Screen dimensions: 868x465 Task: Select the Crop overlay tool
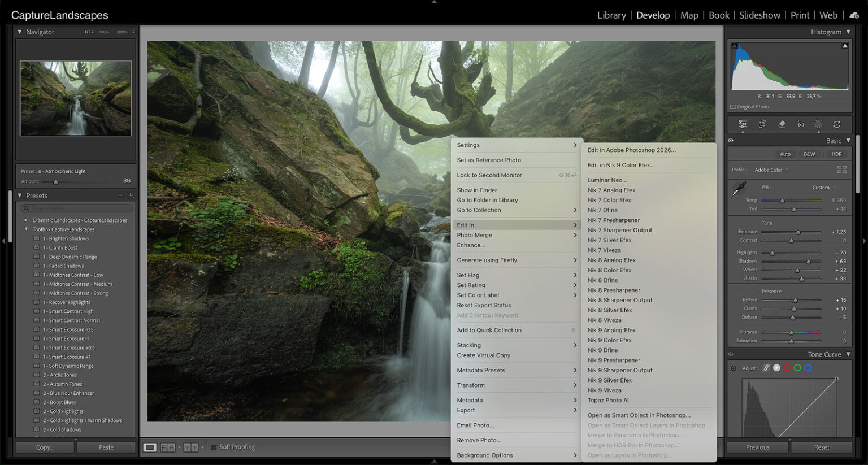(762, 124)
